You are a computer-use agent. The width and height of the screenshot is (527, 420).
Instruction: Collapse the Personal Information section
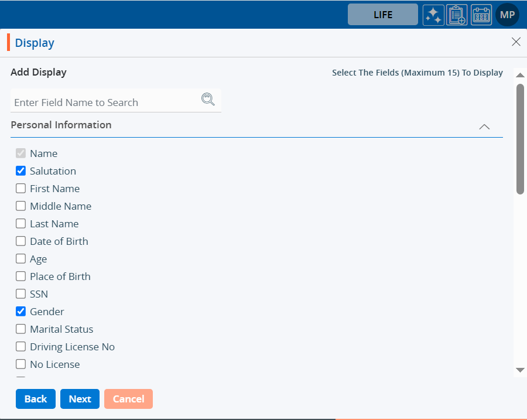click(484, 127)
